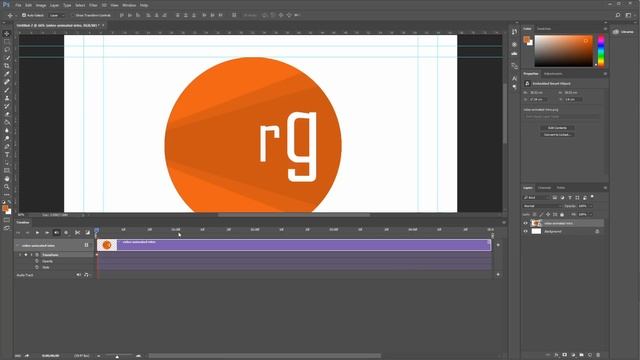Toggle timeline audio playback mute button
The height and width of the screenshot is (360, 640).
coord(57,232)
